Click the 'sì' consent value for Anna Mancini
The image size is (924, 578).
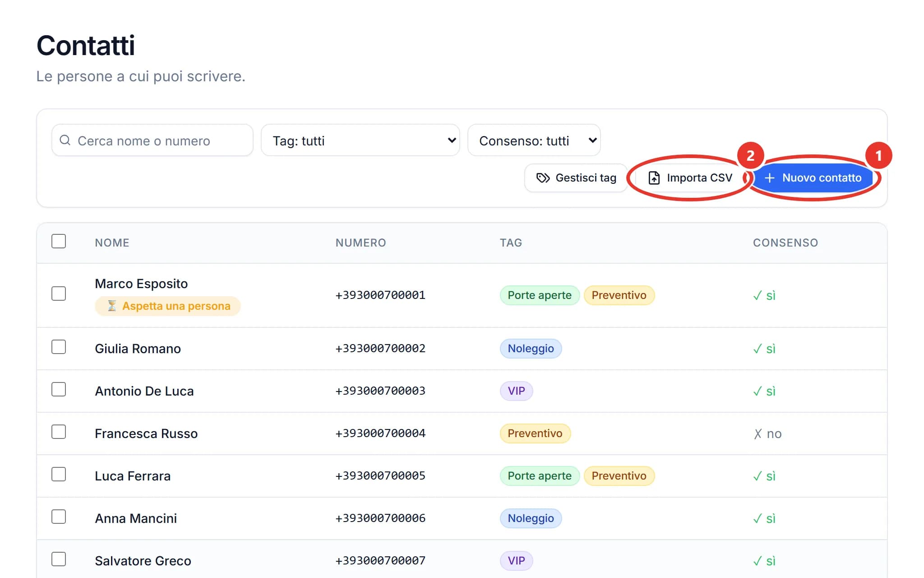coord(764,518)
